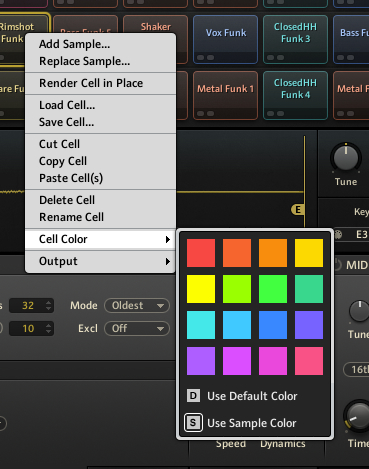Pick the purple-magenta swatch in bottom row
This screenshot has width=369, height=469.
point(237,361)
